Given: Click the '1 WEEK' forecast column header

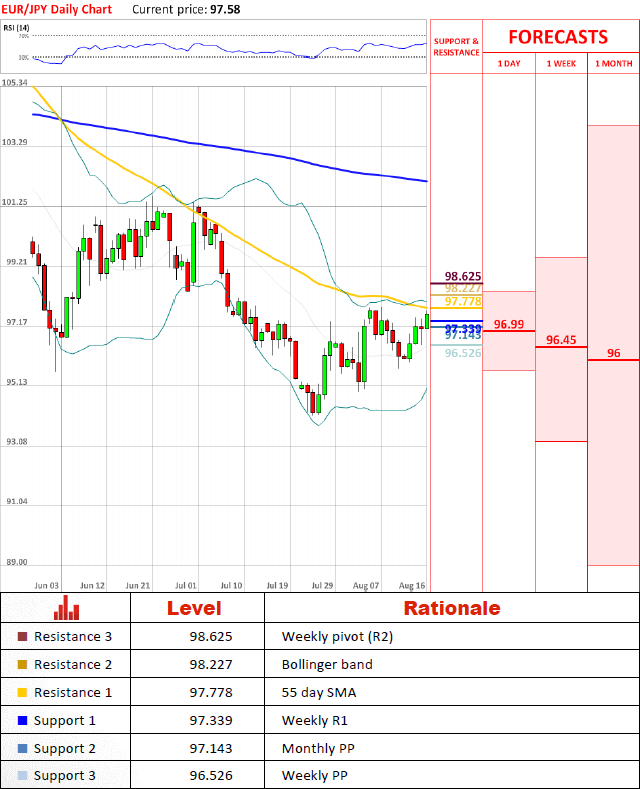Looking at the screenshot, I should [x=561, y=63].
